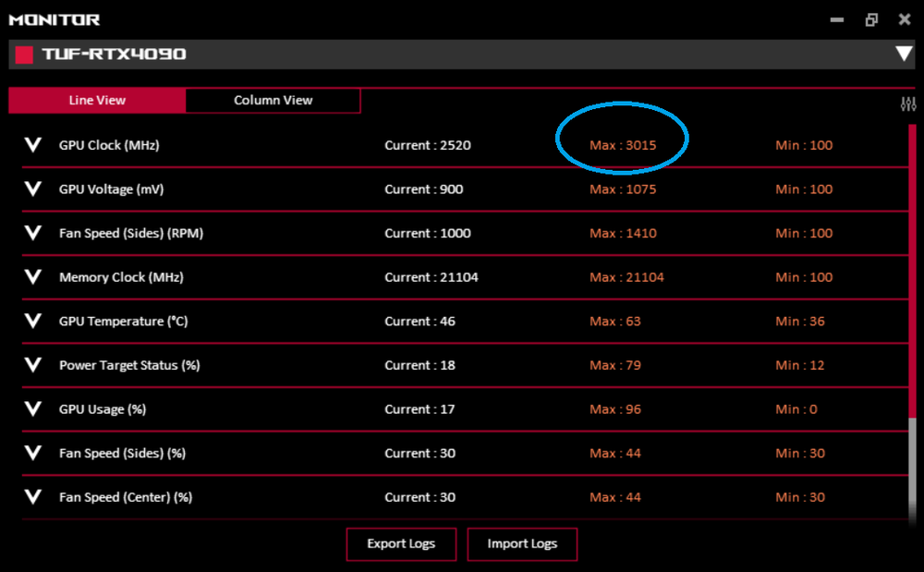Viewport: 924px width, 572px height.
Task: Expand the Memory Clock (MHz) row
Action: point(33,277)
